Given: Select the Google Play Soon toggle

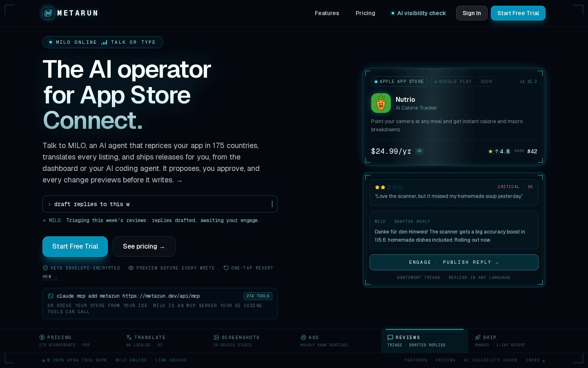Looking at the screenshot, I should point(463,82).
